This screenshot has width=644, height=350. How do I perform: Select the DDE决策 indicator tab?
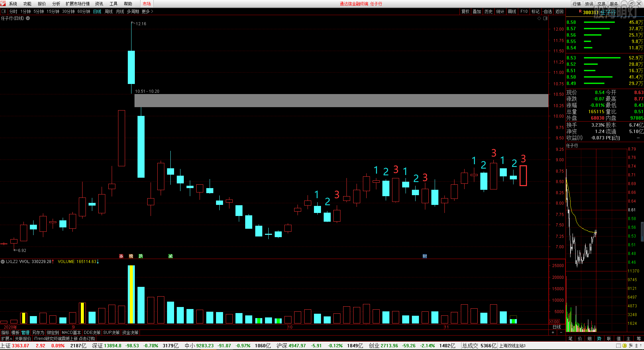coord(92,333)
